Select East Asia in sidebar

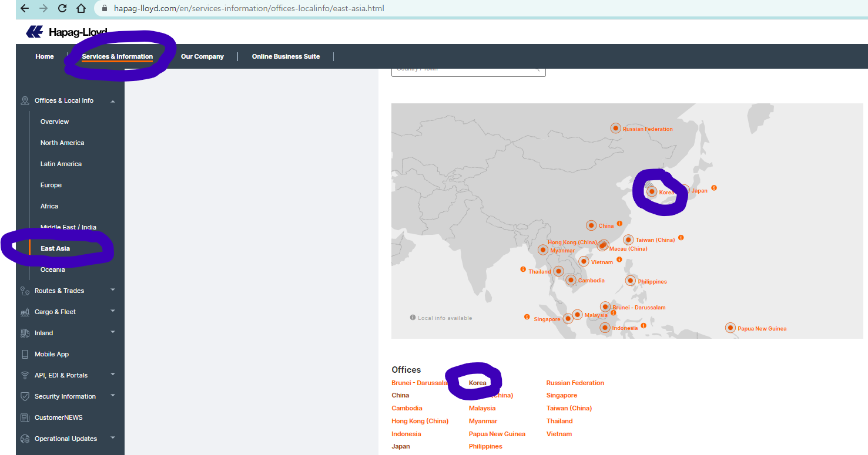click(55, 248)
